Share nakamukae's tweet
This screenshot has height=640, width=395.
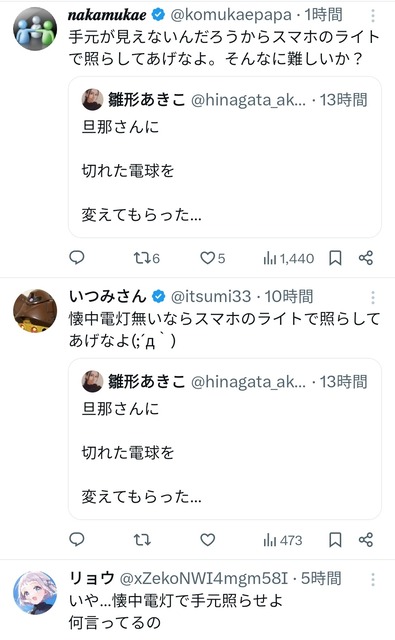(x=366, y=258)
